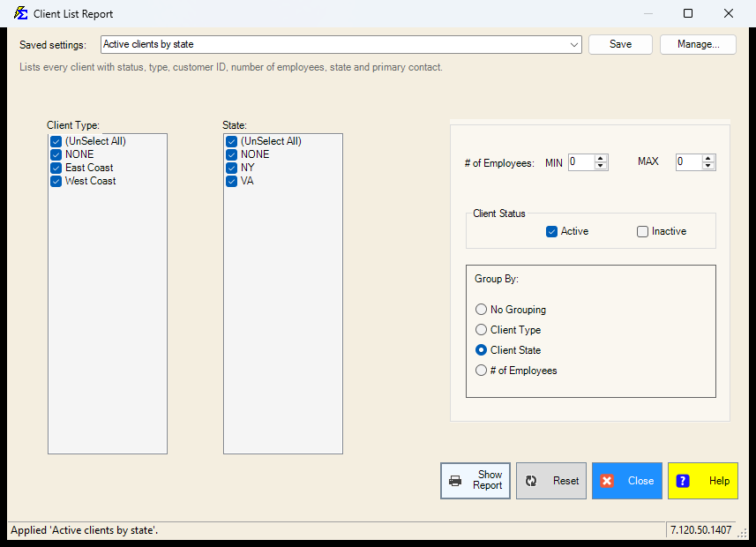Save the current report settings
This screenshot has height=547, width=756.
coord(620,44)
